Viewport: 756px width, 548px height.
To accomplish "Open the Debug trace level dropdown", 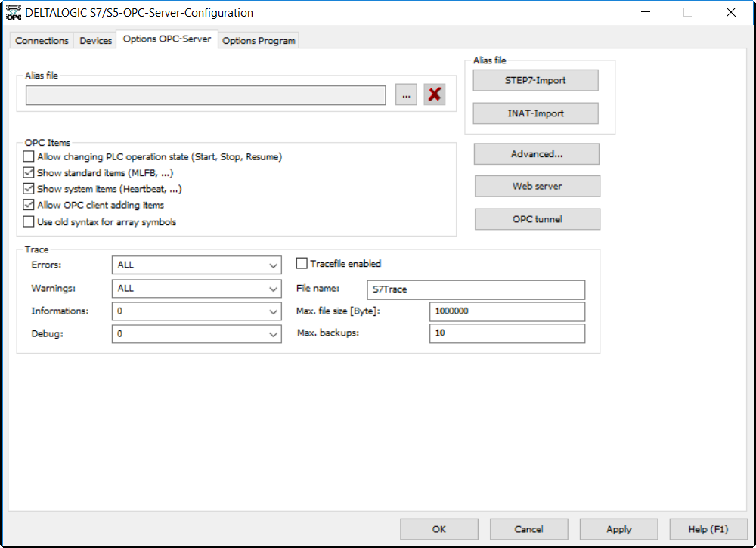I will 197,333.
